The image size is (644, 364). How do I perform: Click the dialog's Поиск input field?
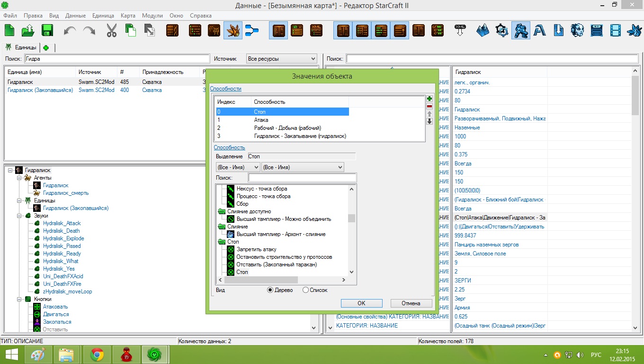coord(302,178)
